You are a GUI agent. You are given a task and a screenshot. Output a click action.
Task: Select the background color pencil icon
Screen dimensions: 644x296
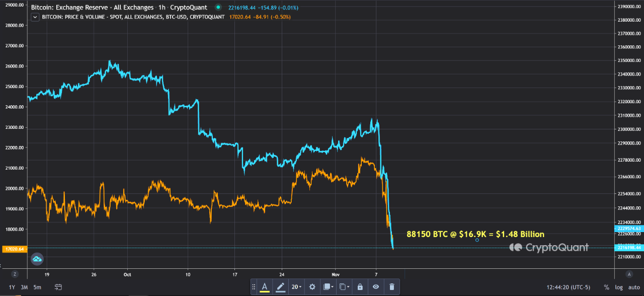pos(281,287)
